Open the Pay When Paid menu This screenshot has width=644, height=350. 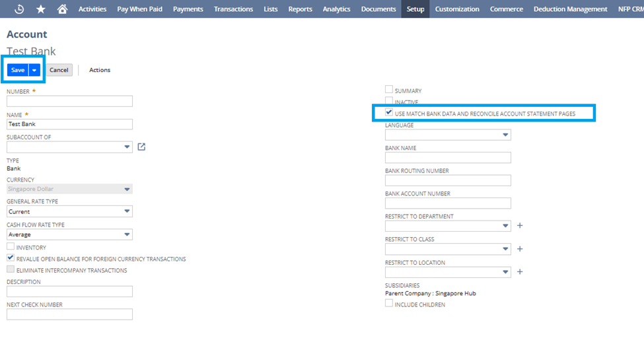(139, 9)
